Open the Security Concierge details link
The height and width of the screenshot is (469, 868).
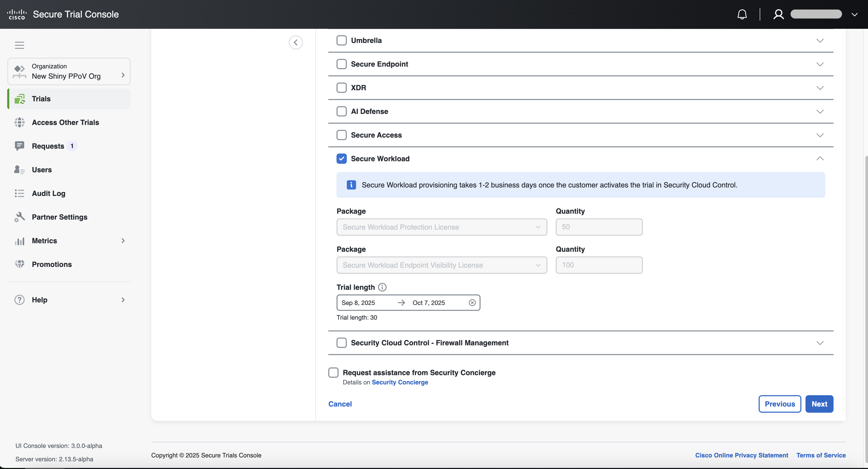pyautogui.click(x=400, y=382)
